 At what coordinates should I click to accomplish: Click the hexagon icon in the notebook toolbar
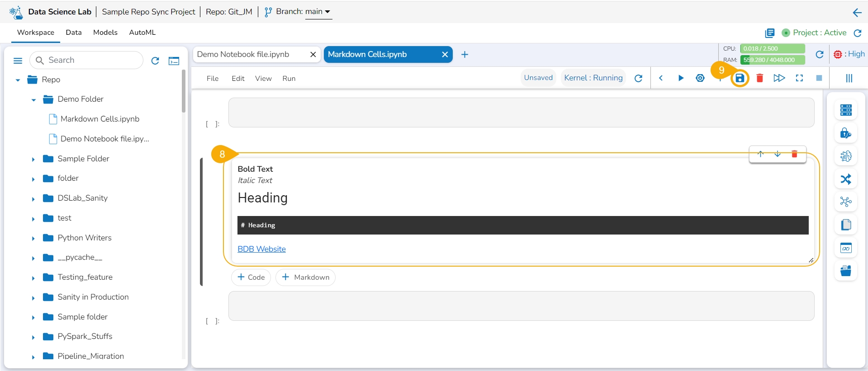click(x=700, y=78)
